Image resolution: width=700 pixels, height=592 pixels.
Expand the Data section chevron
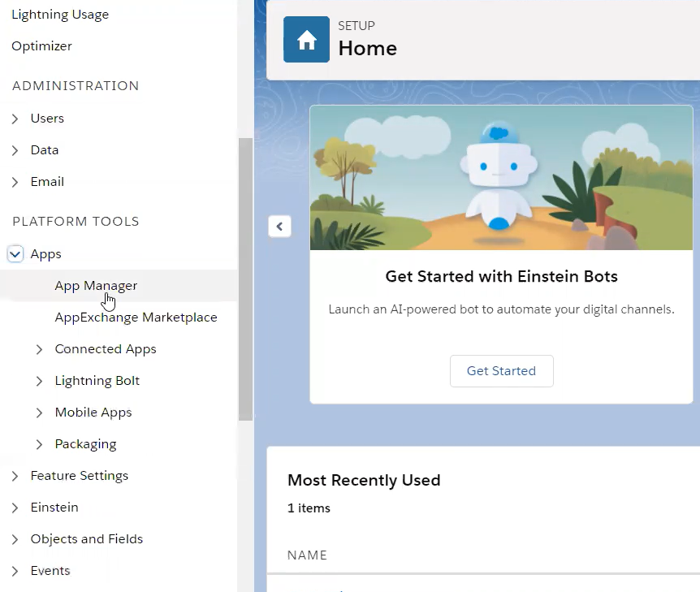click(x=15, y=150)
